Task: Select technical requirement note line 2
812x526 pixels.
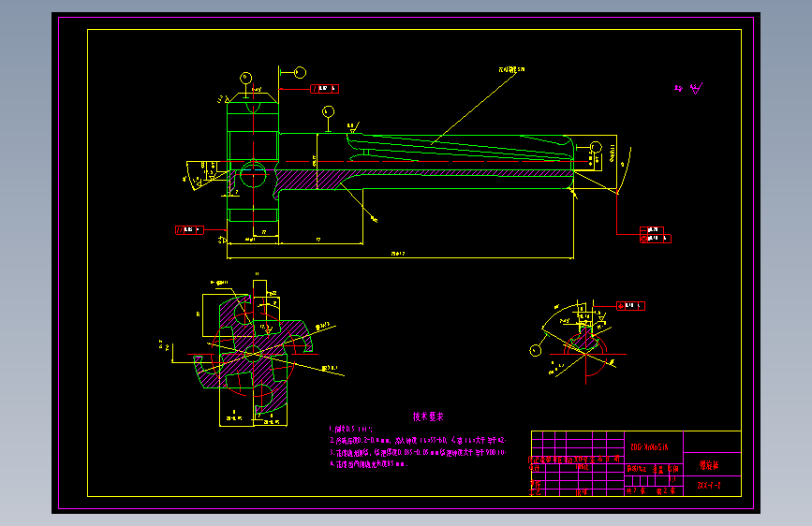Action: click(x=418, y=441)
